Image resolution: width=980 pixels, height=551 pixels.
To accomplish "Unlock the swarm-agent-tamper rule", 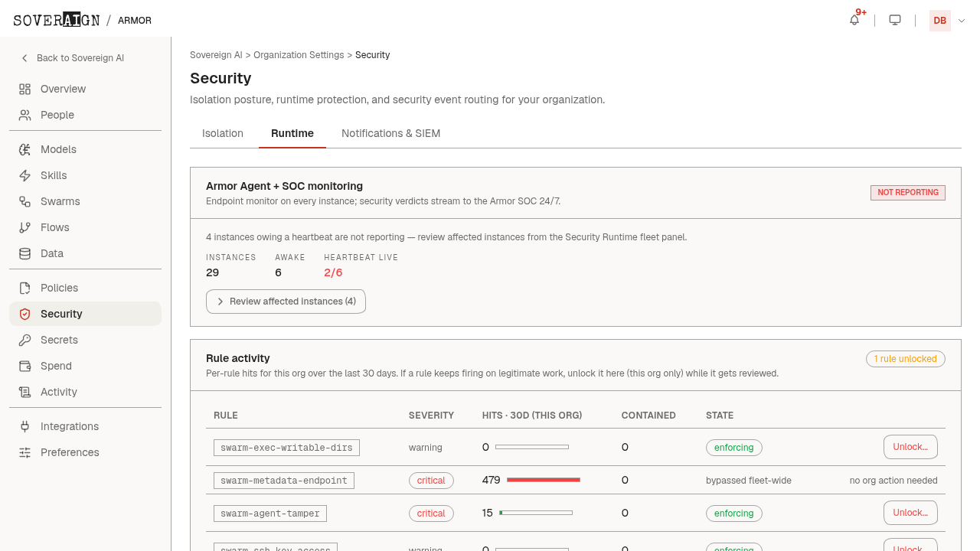I will pyautogui.click(x=910, y=513).
